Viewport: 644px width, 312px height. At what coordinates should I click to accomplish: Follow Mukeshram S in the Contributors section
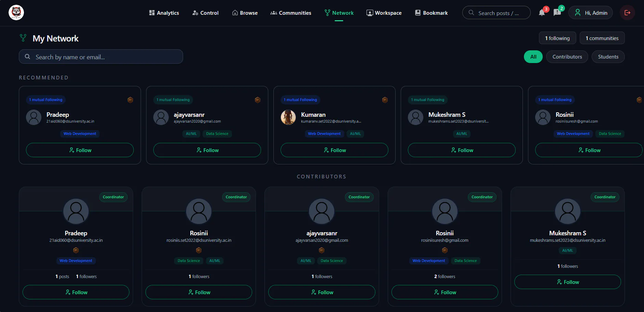tap(568, 282)
